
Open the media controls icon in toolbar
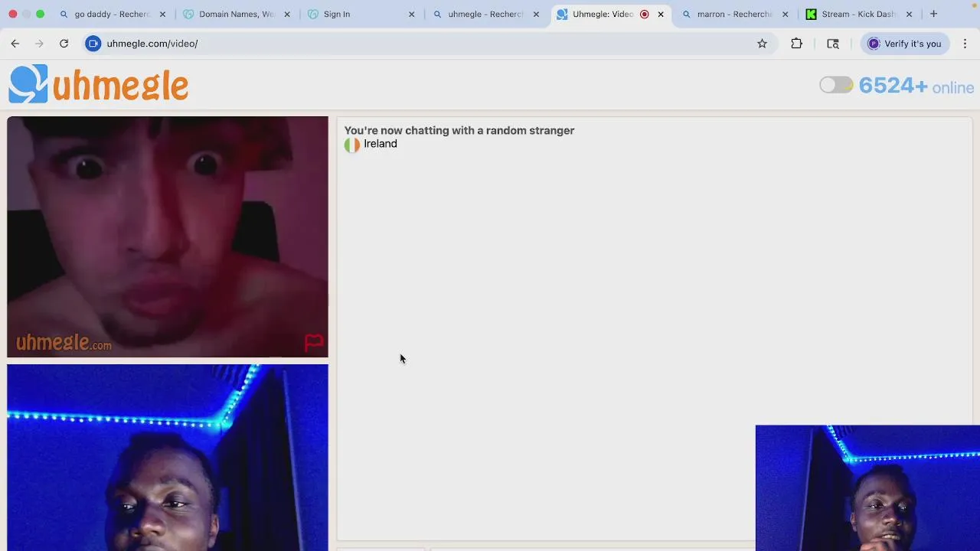(x=833, y=44)
